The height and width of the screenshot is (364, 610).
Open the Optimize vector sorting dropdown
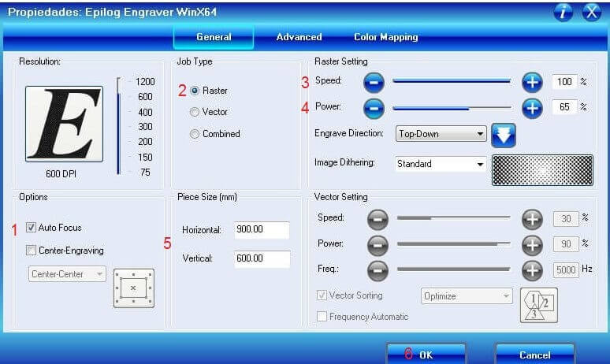pyautogui.click(x=467, y=296)
